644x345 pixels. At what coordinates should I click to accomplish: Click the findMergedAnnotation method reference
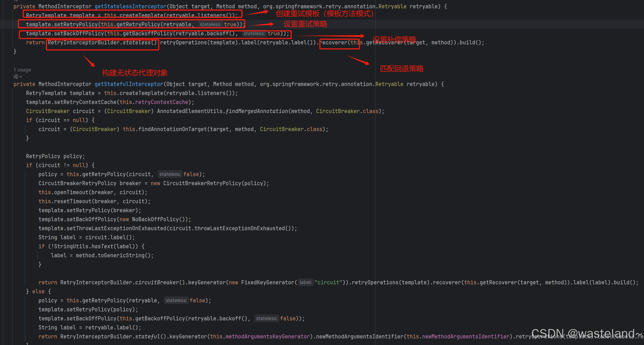click(256, 111)
